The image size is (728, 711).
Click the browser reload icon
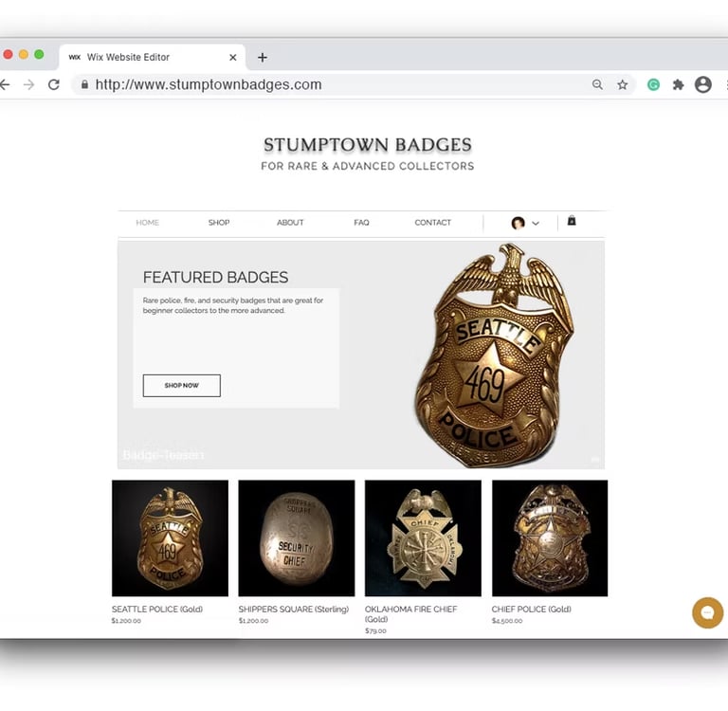pyautogui.click(x=54, y=84)
